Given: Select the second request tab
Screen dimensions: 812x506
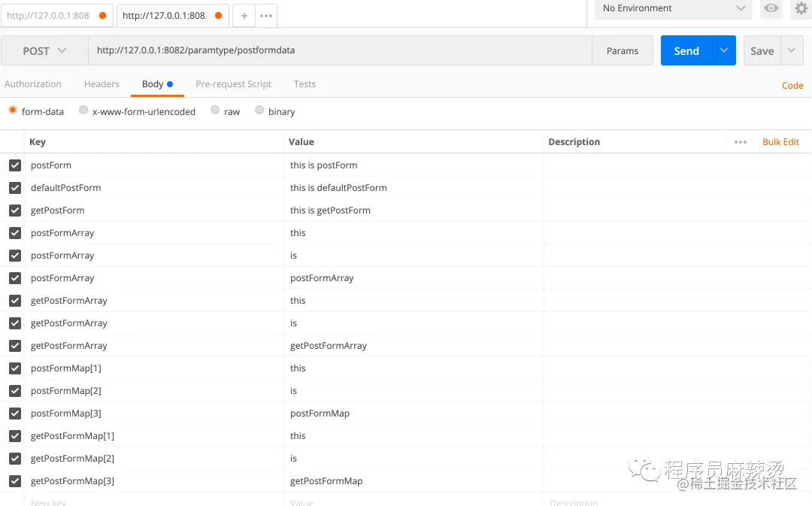Looking at the screenshot, I should point(173,16).
